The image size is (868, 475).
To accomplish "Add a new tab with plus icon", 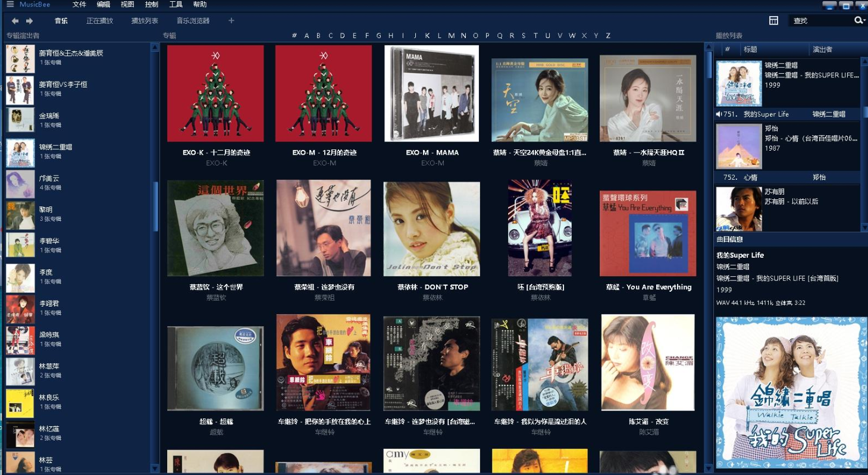I will pyautogui.click(x=231, y=21).
